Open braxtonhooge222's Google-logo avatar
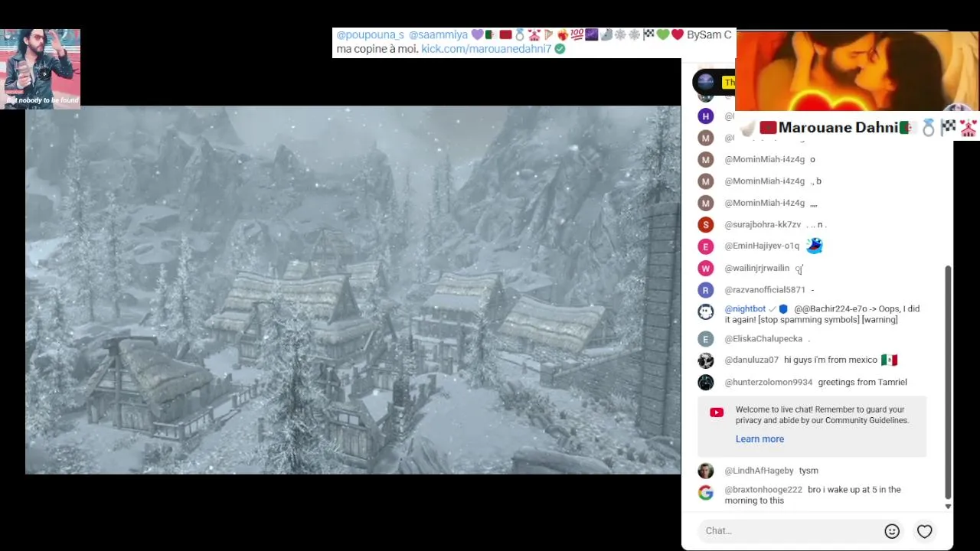The image size is (980, 551). pyautogui.click(x=706, y=493)
